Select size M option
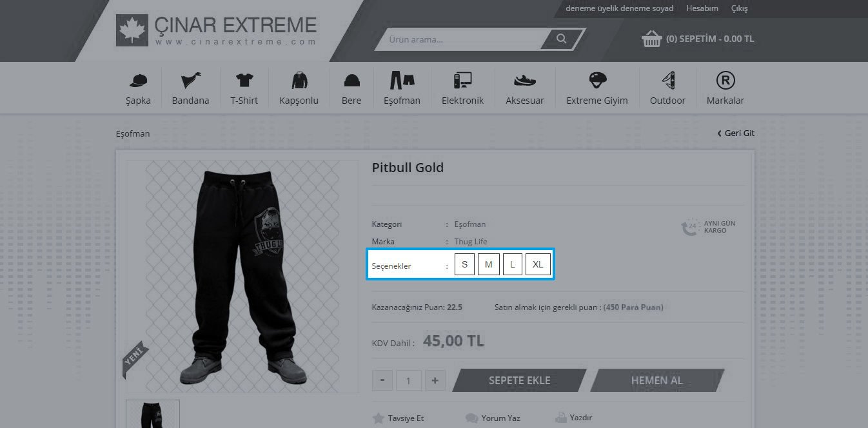 coord(489,265)
